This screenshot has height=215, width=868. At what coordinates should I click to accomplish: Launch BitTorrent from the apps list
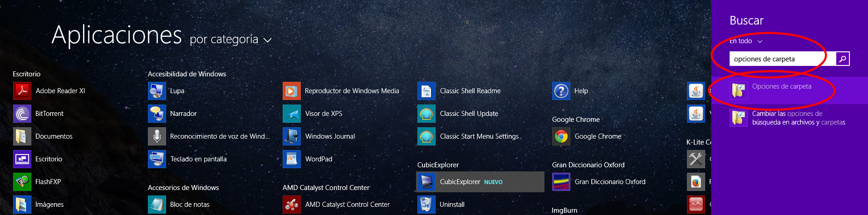22,114
